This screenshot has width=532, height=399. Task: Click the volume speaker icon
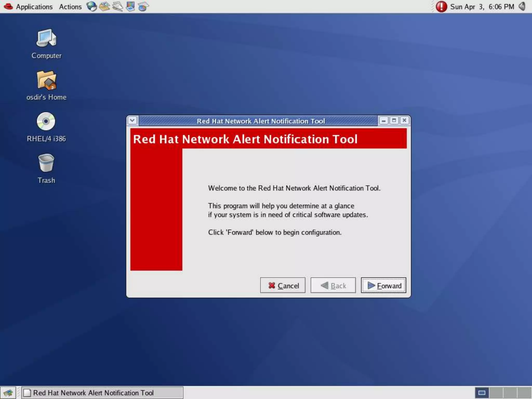pyautogui.click(x=522, y=6)
